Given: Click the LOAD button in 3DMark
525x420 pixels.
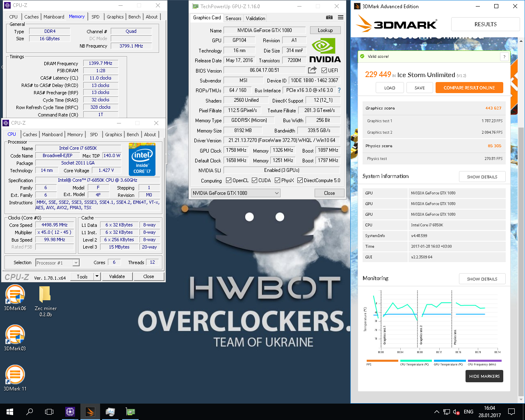Looking at the screenshot, I should pos(390,88).
